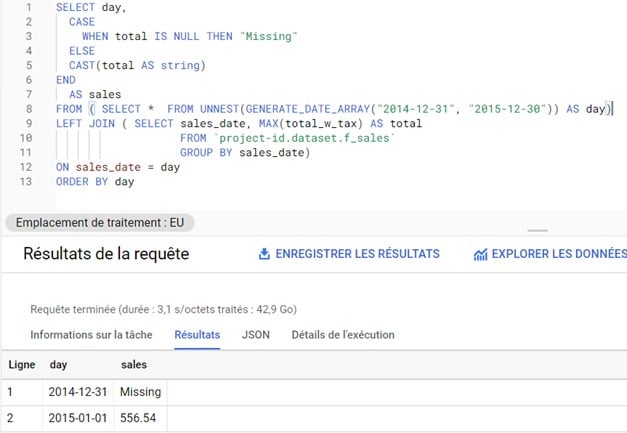Open EXPLORER LES DONNÉES text button
627x433 pixels.
(559, 254)
